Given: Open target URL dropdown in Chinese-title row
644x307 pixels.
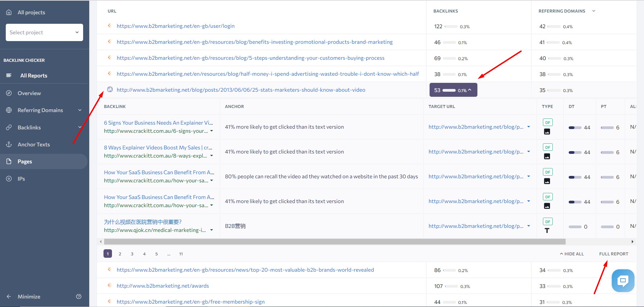Looking at the screenshot, I should click(529, 226).
